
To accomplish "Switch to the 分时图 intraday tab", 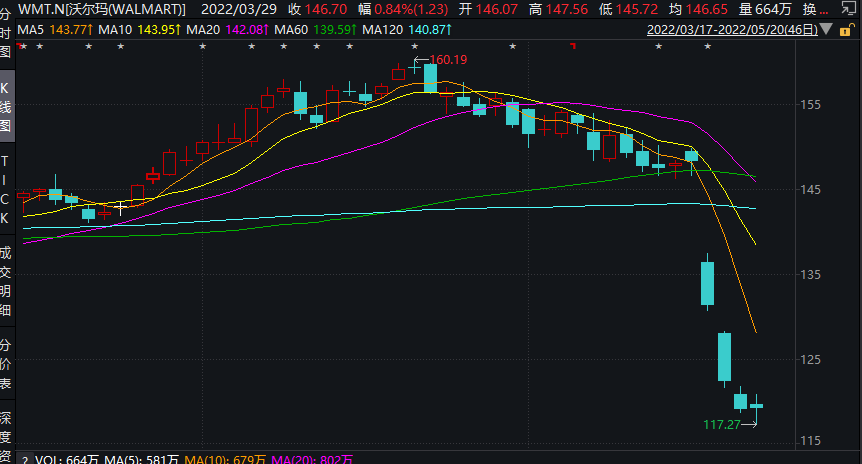I will [x=6, y=32].
